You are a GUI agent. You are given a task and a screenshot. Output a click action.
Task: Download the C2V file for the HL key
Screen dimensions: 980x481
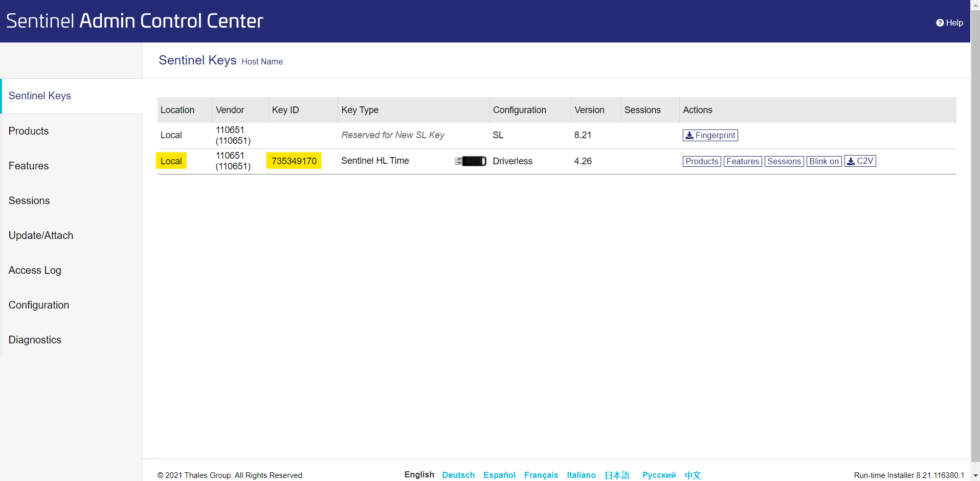pyautogui.click(x=860, y=161)
